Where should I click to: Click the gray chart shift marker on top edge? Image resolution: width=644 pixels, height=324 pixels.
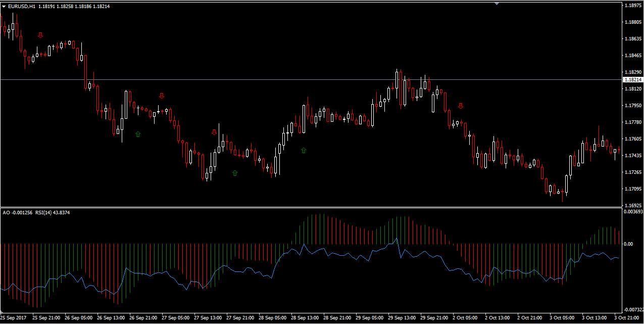coord(497,4)
